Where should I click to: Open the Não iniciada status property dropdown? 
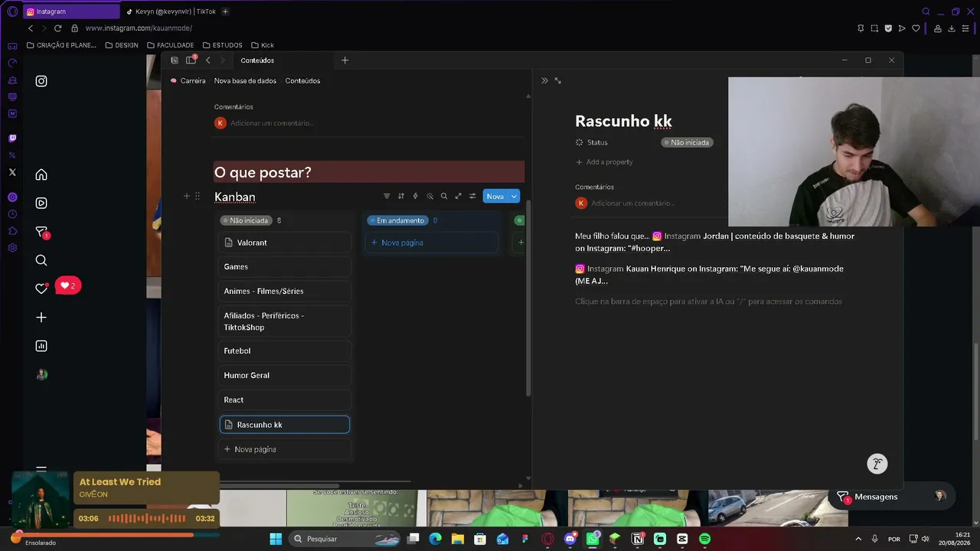[688, 142]
